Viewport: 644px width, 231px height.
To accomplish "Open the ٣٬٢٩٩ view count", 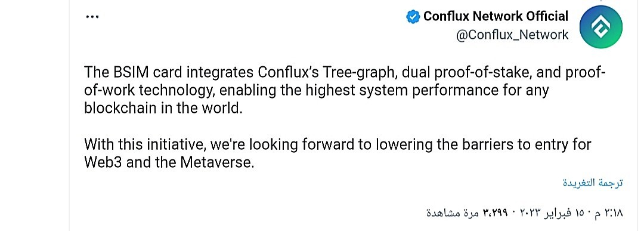I will pos(496,213).
